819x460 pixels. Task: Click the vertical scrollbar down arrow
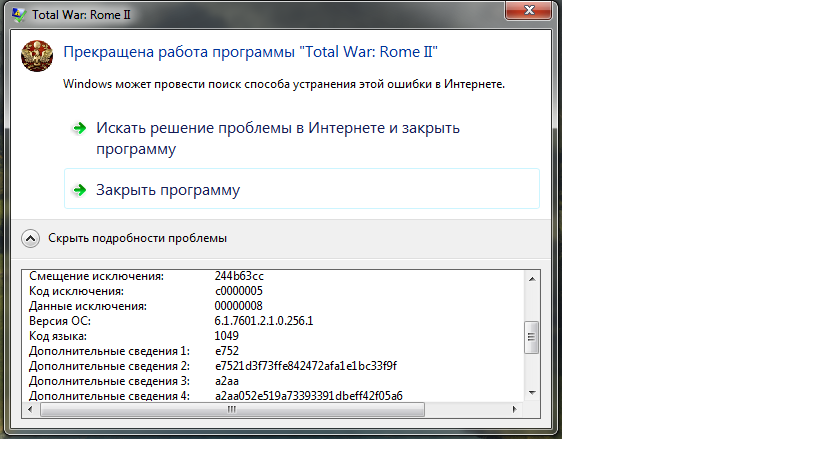[532, 393]
